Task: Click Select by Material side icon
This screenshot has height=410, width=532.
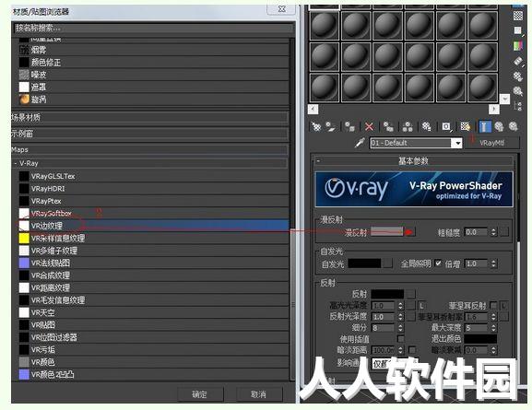Action: tap(518, 91)
